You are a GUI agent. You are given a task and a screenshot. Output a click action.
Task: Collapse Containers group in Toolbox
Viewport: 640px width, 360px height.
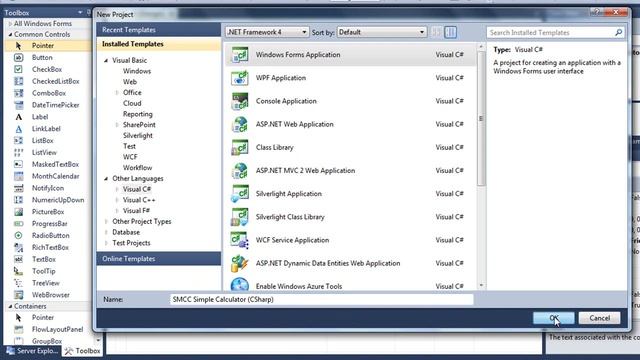[x=10, y=306]
